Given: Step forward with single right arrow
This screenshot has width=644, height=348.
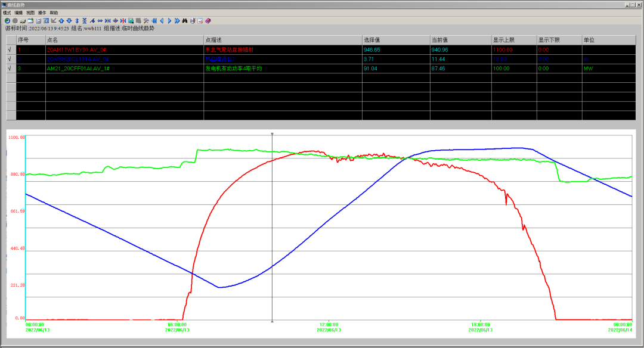Looking at the screenshot, I should pyautogui.click(x=169, y=20).
